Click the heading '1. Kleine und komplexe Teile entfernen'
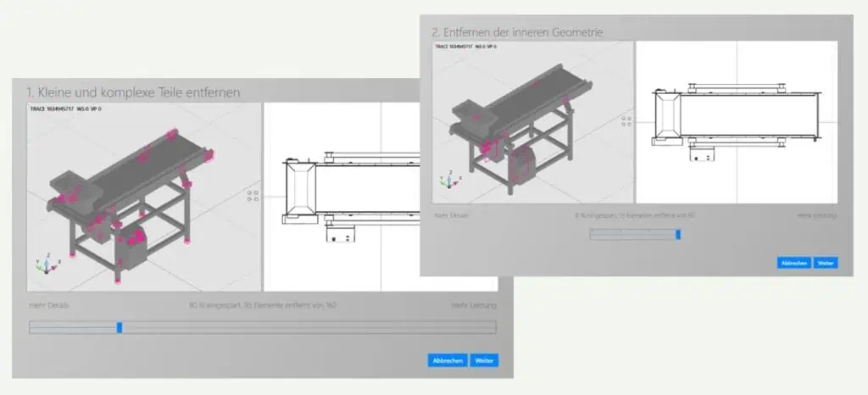868x395 pixels. pos(133,92)
